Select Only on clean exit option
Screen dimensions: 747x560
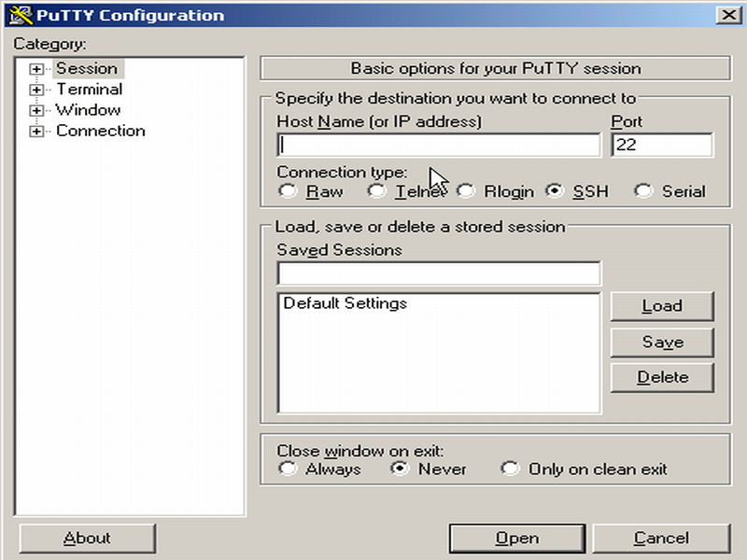pyautogui.click(x=510, y=469)
